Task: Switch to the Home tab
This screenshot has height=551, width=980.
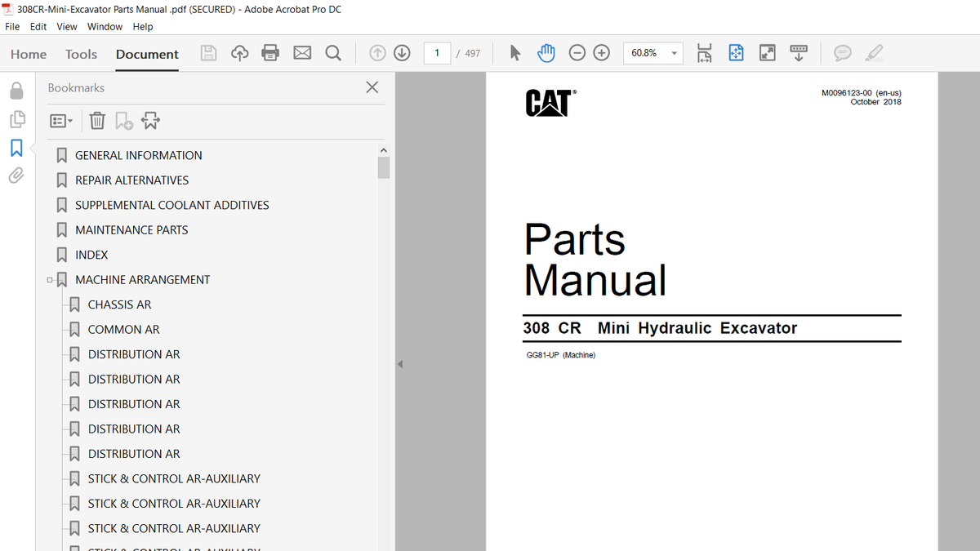Action: (x=29, y=54)
